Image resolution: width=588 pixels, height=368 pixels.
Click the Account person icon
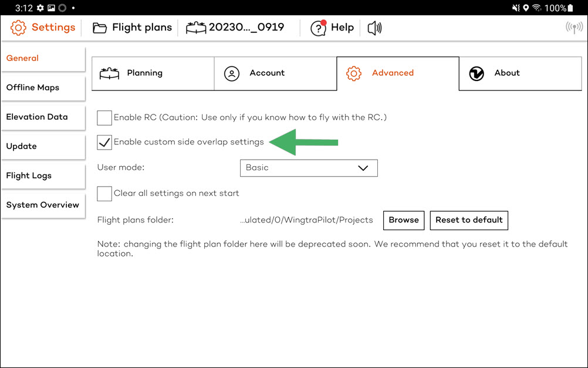(x=232, y=73)
